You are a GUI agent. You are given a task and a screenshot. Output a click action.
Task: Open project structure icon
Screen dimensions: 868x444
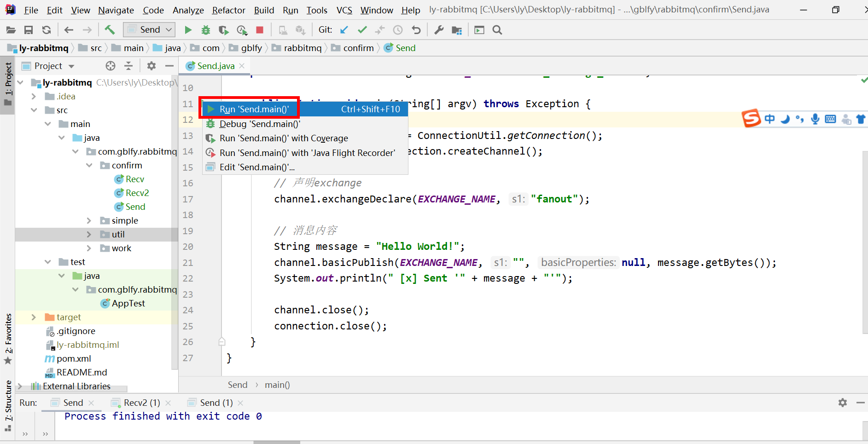pyautogui.click(x=457, y=30)
